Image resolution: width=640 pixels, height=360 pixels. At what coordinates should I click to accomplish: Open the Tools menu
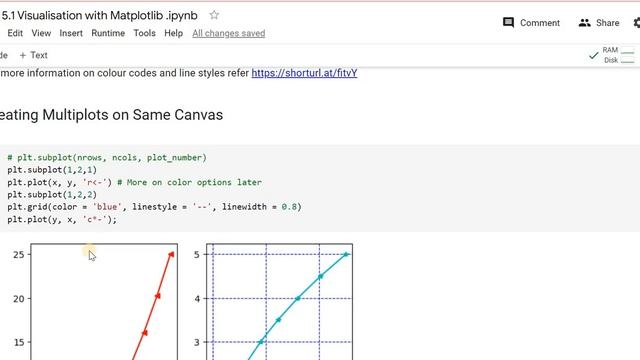tap(144, 33)
